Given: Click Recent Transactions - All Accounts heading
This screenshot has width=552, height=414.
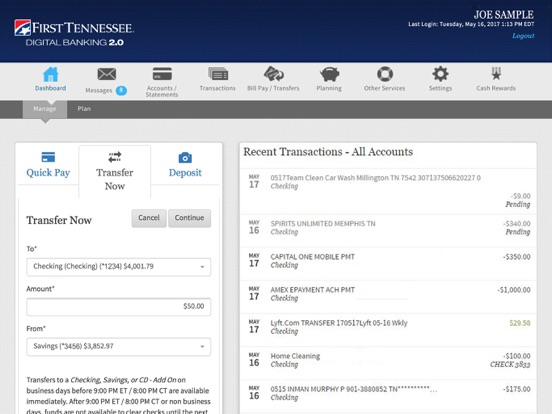Looking at the screenshot, I should [328, 152].
